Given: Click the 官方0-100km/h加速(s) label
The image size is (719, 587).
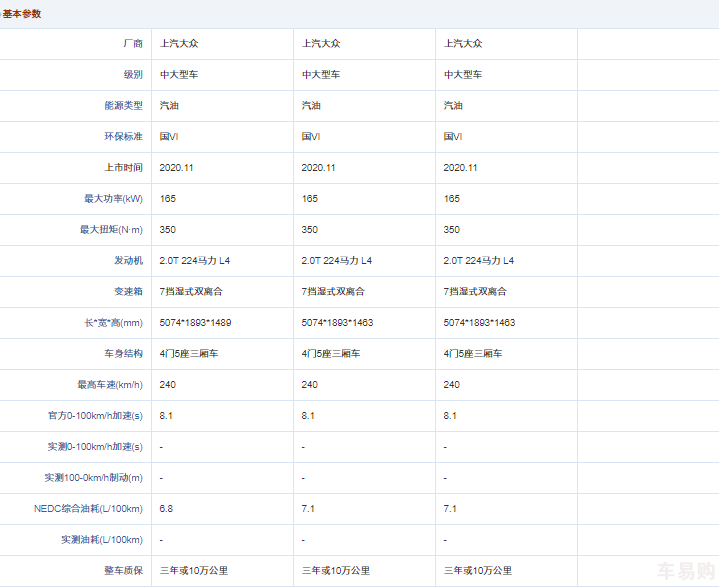Looking at the screenshot, I should click(95, 416).
